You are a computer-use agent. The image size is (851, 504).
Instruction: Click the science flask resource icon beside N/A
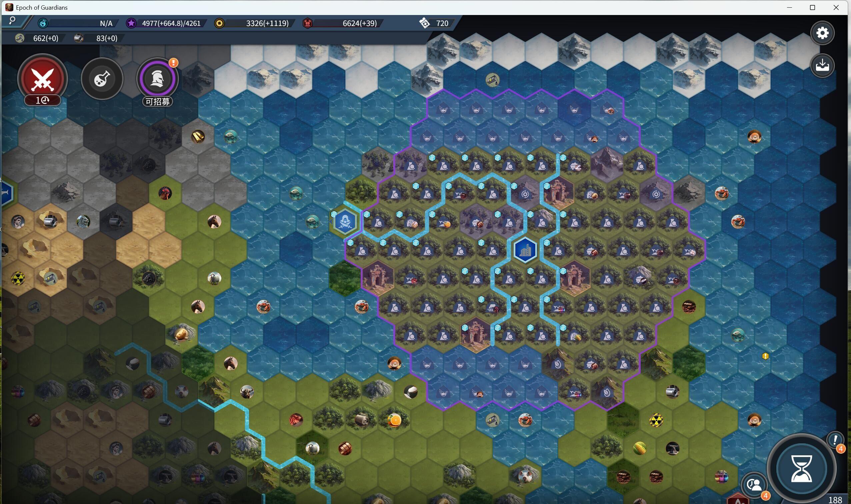click(x=43, y=23)
